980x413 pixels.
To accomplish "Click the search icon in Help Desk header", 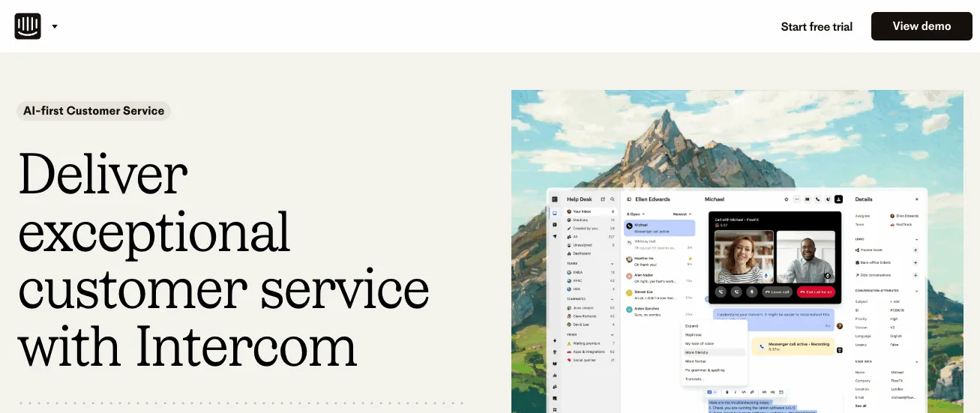I will pyautogui.click(x=613, y=199).
